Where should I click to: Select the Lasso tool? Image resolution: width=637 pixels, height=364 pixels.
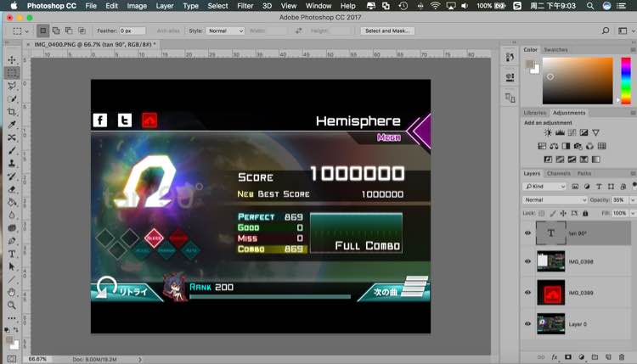pos(12,86)
